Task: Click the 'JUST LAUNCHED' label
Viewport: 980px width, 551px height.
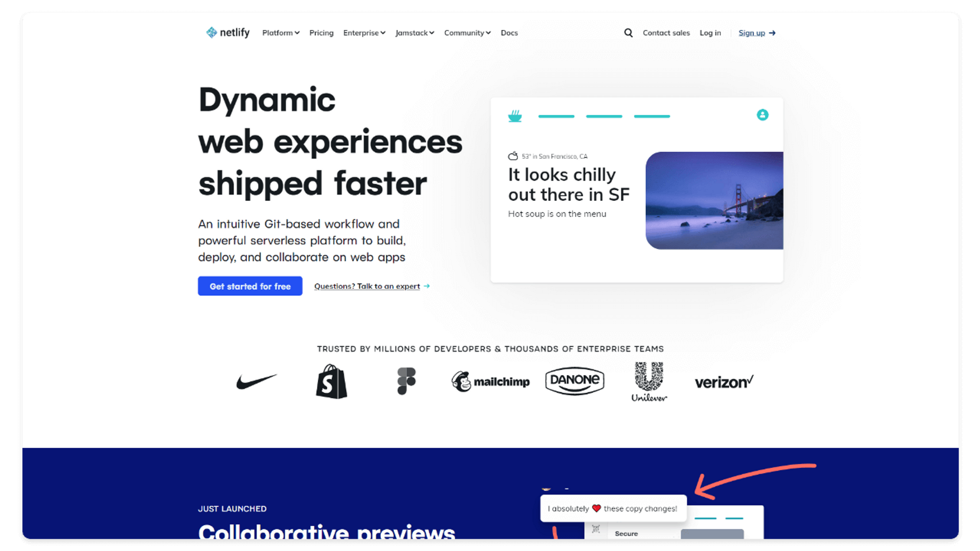Action: [232, 509]
